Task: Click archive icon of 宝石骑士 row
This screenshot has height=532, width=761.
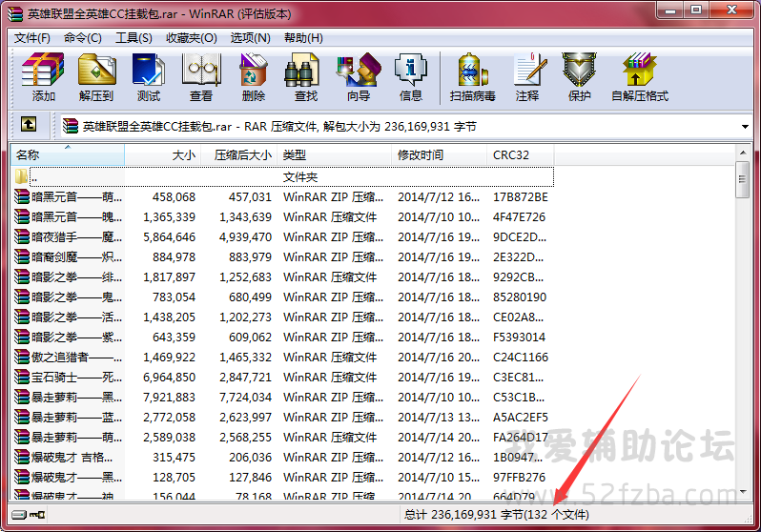Action: click(x=22, y=377)
